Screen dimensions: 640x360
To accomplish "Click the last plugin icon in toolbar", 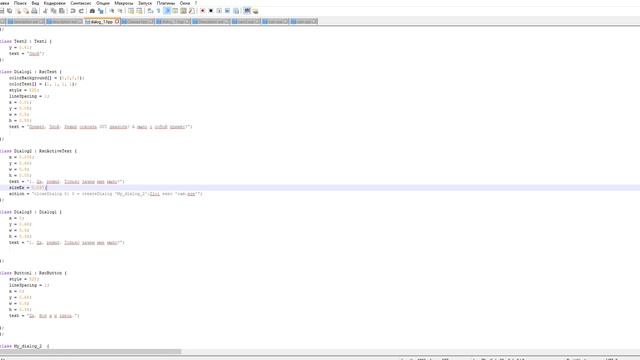I will click(x=255, y=11).
